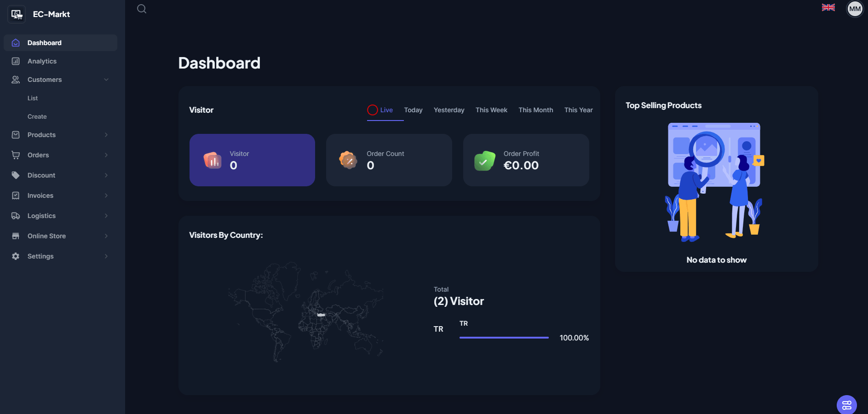Open the customer Create link
This screenshot has height=414, width=868.
[x=37, y=116]
